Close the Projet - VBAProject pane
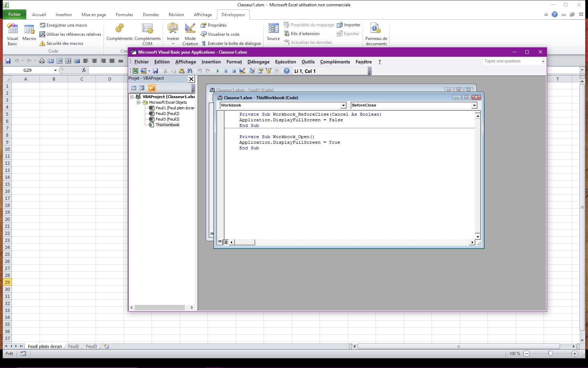 point(191,79)
